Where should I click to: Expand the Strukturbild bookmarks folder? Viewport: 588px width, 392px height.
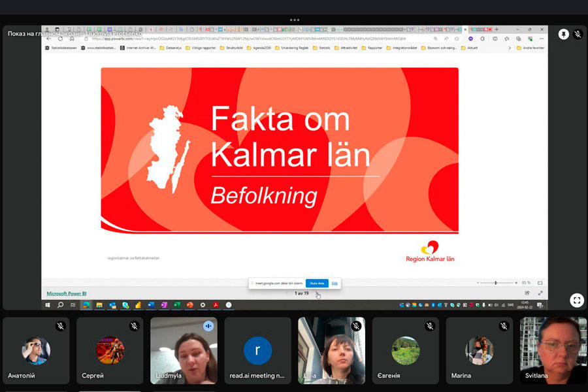coord(231,48)
